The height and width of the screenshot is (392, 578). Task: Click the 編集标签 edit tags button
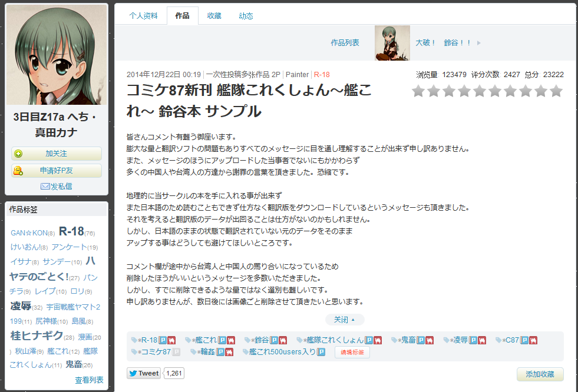click(352, 352)
